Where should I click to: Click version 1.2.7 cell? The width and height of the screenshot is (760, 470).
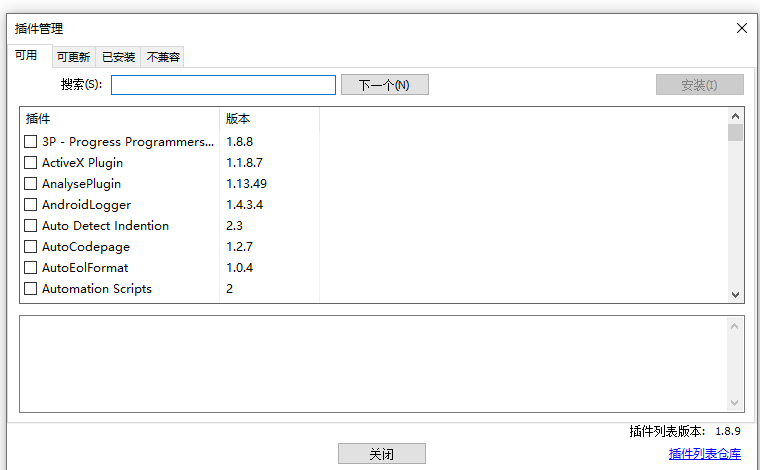click(239, 247)
